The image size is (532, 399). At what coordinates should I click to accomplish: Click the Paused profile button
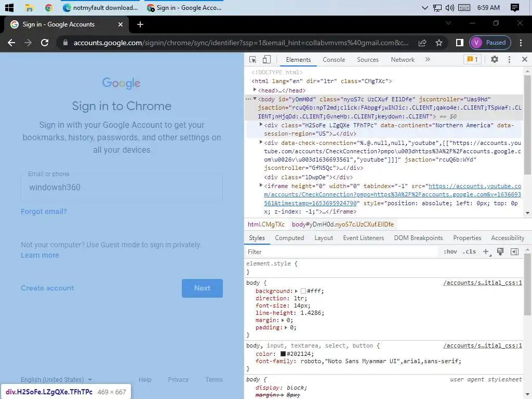[x=490, y=43]
